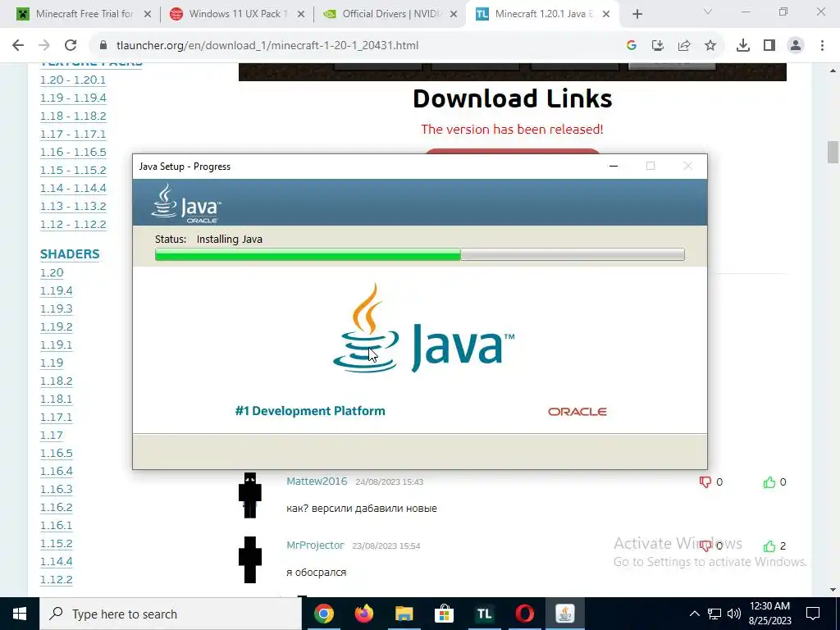This screenshot has height=630, width=840.
Task: Open texture packs 1.19 - 1.19.4 link
Action: [73, 98]
